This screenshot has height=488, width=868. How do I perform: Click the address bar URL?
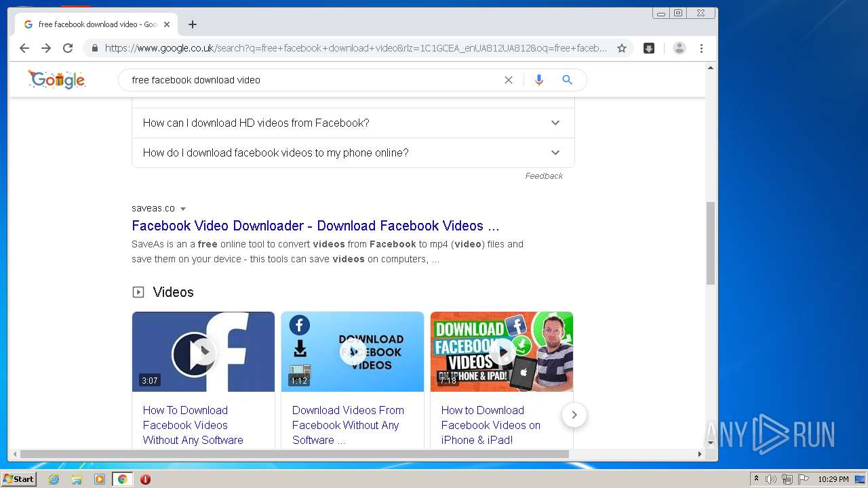tap(356, 48)
